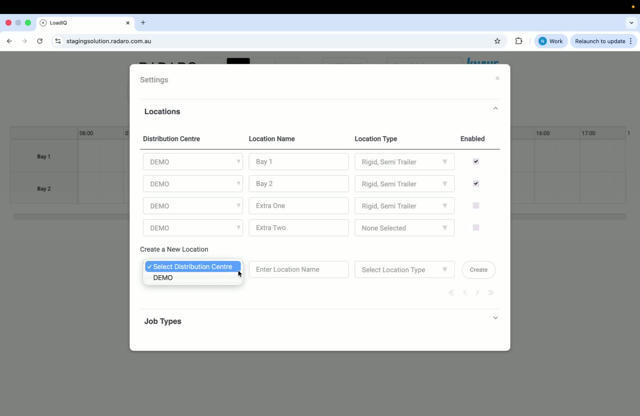Bookmark this page with star icon

497,41
